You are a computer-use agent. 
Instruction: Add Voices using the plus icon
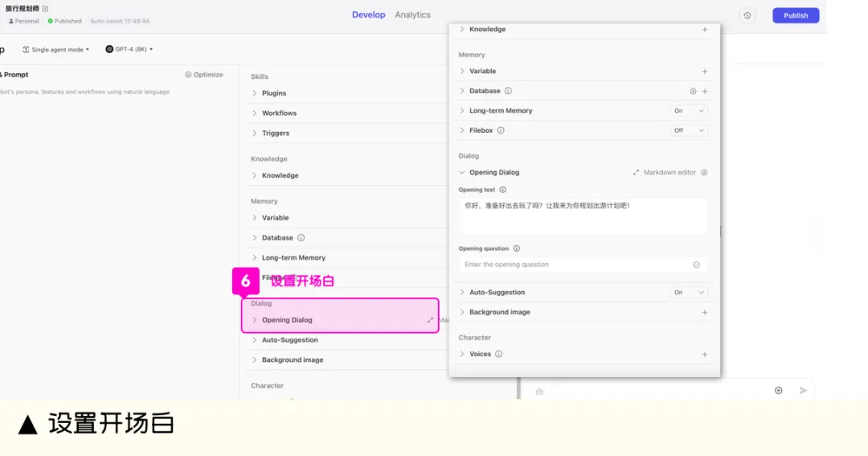[705, 355]
